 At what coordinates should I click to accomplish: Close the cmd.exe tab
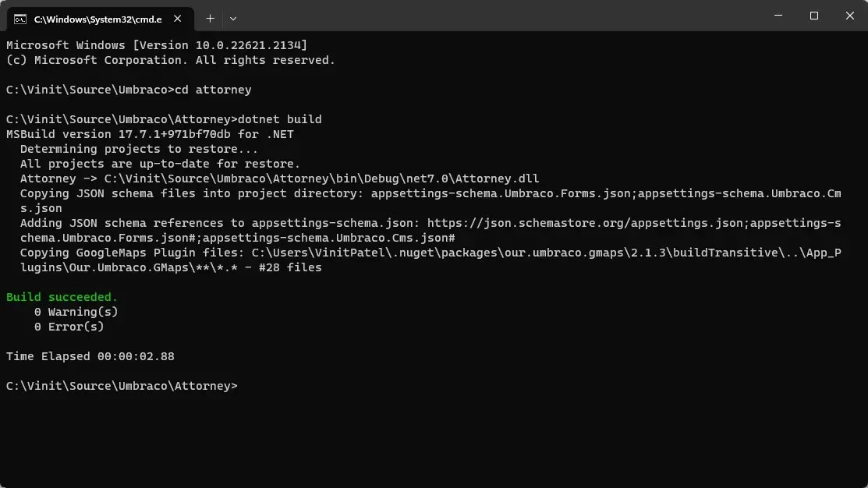[181, 18]
